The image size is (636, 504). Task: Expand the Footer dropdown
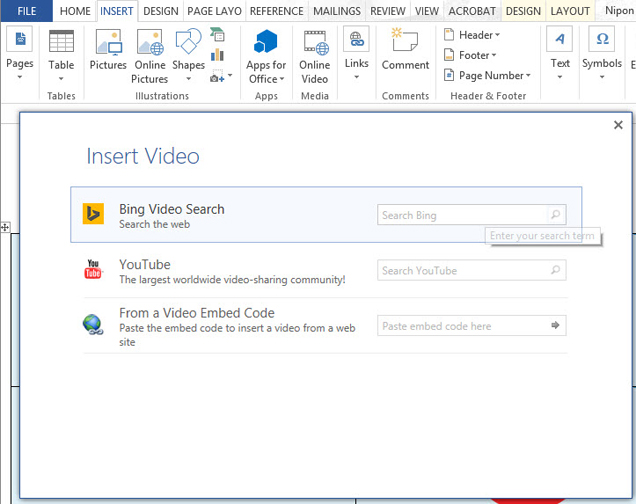pos(470,55)
